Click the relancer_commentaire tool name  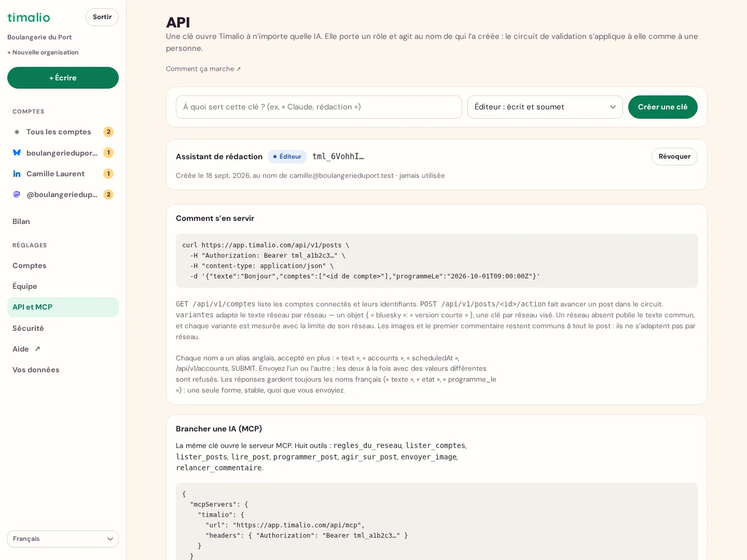(219, 468)
